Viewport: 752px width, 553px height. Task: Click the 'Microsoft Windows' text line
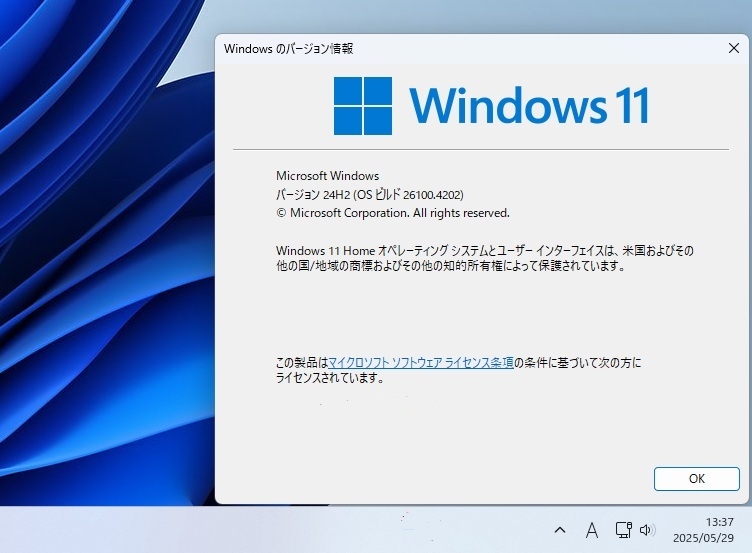(328, 176)
